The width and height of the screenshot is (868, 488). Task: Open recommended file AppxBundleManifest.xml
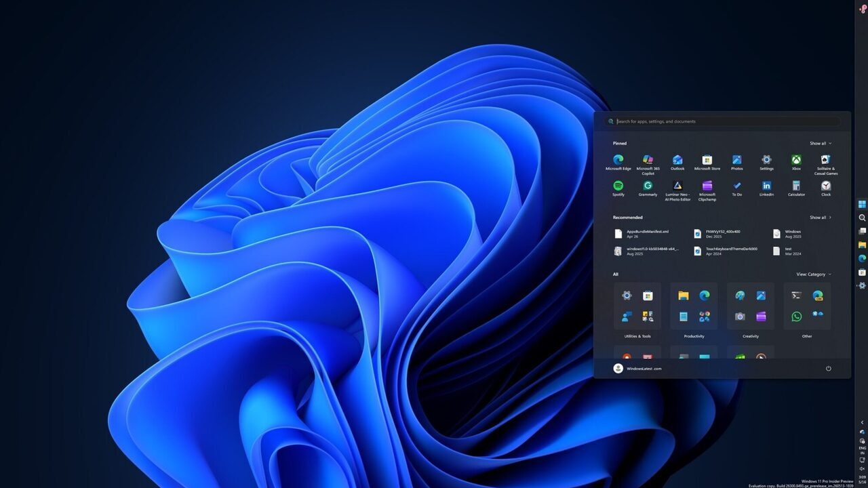click(x=642, y=234)
